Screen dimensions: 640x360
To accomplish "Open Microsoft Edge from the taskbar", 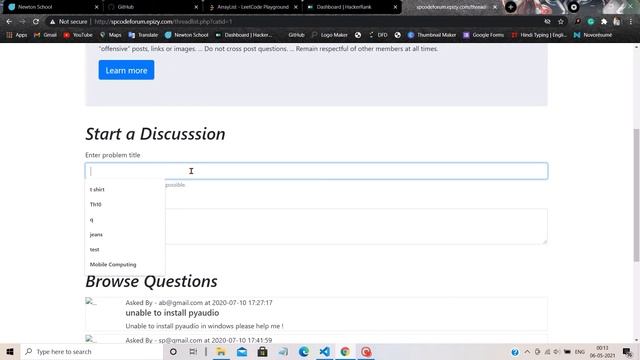I will (304, 351).
